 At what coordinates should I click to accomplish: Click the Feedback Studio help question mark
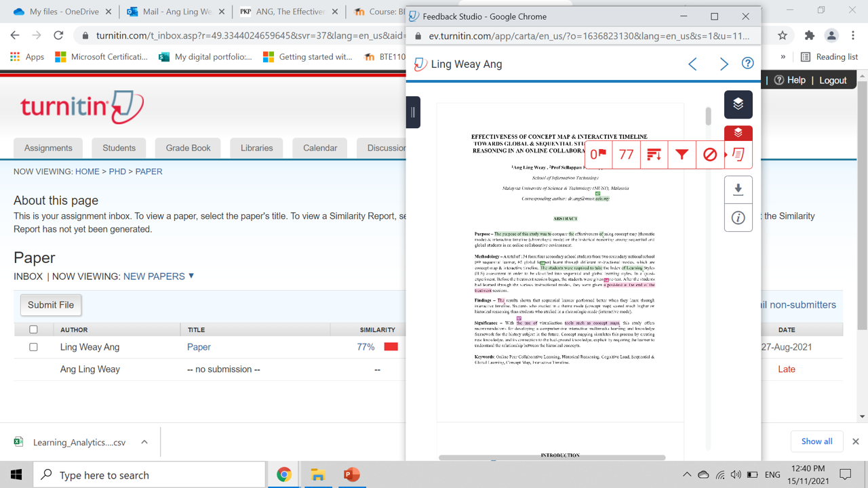pos(747,63)
